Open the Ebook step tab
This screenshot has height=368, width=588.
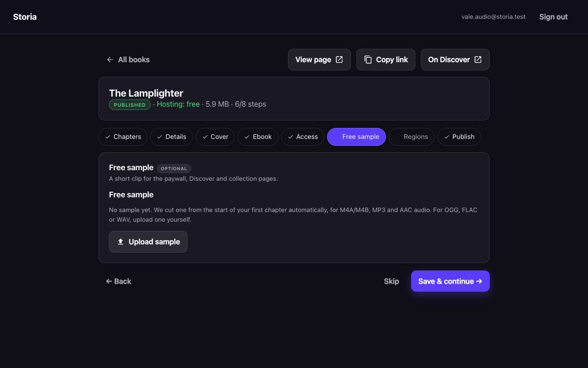(x=258, y=137)
